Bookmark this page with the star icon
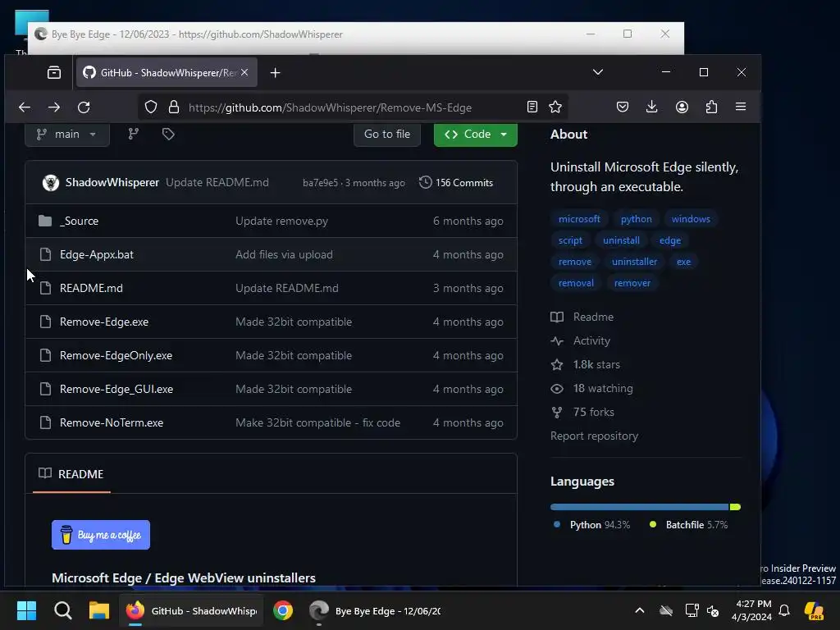 (x=555, y=107)
